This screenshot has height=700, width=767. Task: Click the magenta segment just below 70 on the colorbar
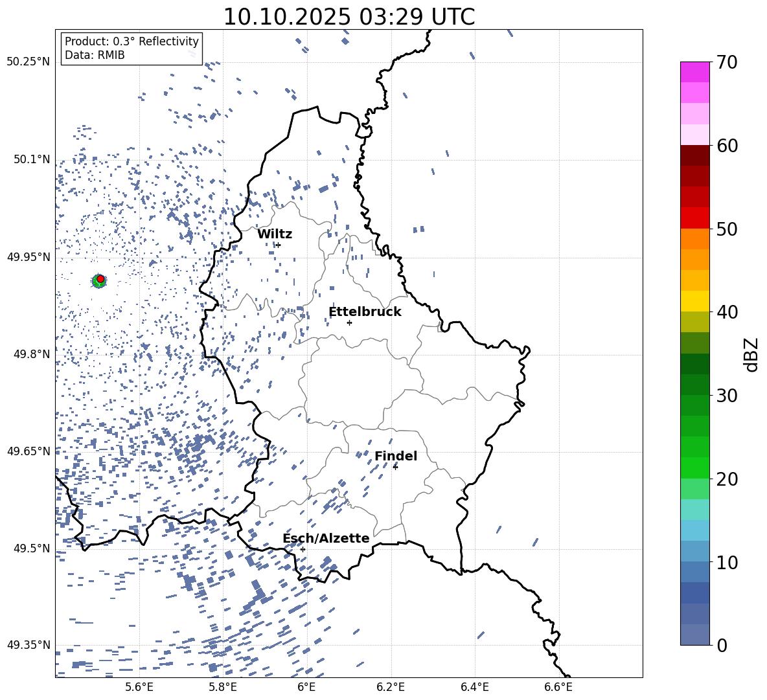(x=694, y=72)
